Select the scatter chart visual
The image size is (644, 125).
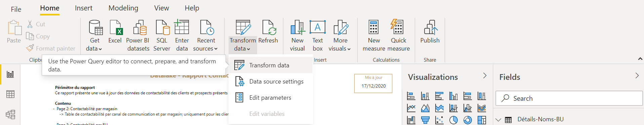click(439, 120)
